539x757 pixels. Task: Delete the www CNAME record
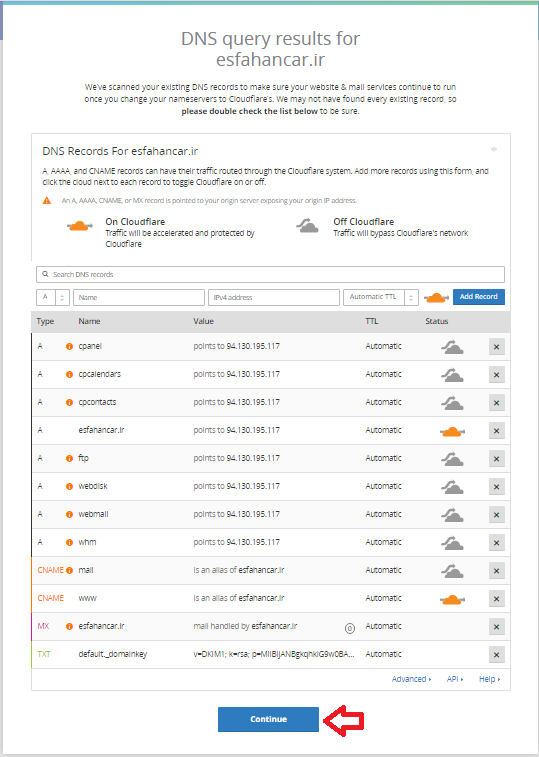[496, 599]
